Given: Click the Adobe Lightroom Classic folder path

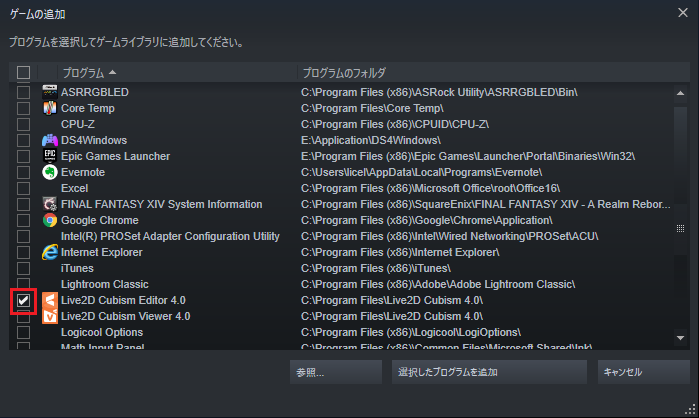Looking at the screenshot, I should pyautogui.click(x=438, y=284).
